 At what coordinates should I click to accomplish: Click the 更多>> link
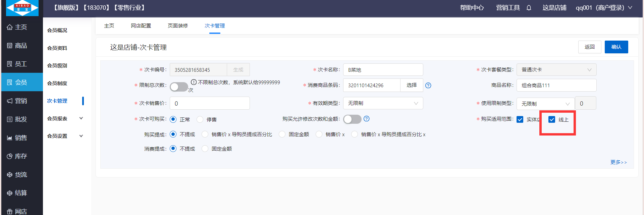pos(618,162)
